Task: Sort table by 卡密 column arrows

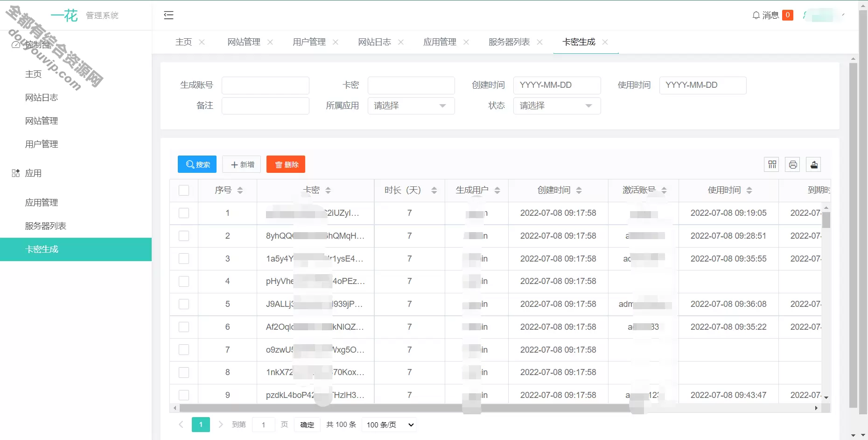Action: tap(328, 190)
